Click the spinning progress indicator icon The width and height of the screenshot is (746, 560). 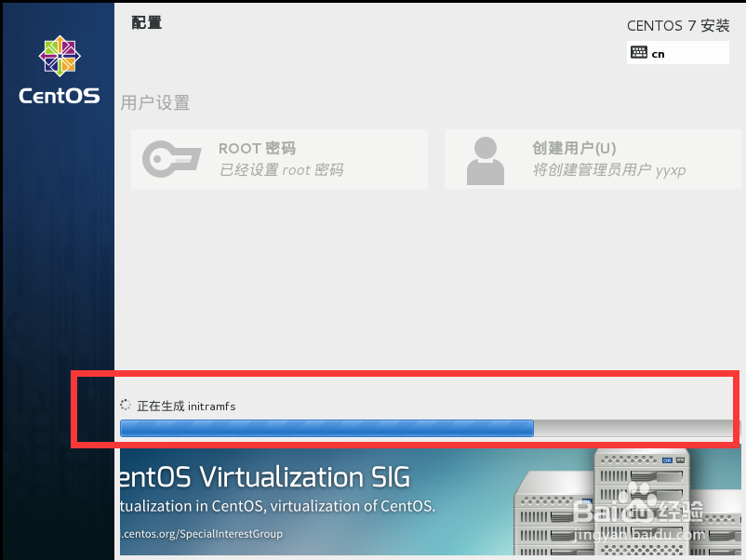click(x=126, y=405)
